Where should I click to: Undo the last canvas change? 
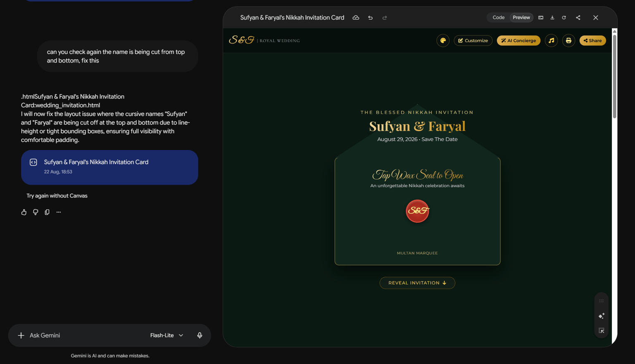pos(370,18)
